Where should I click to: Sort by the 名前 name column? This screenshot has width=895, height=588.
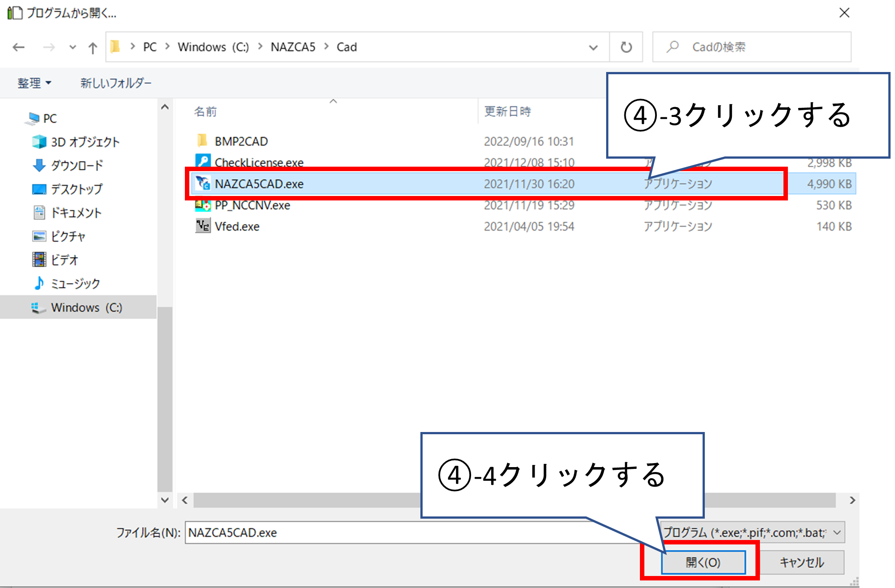pyautogui.click(x=205, y=112)
